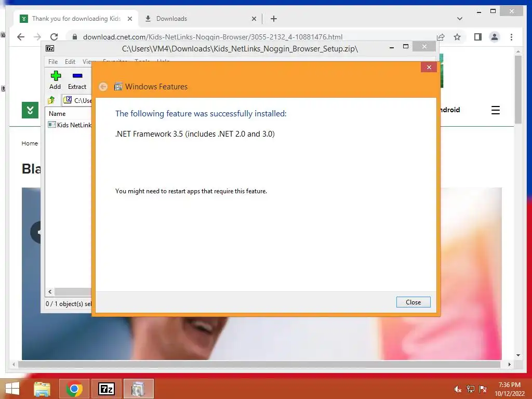
Task: Reload the Chrome page
Action: [54, 37]
